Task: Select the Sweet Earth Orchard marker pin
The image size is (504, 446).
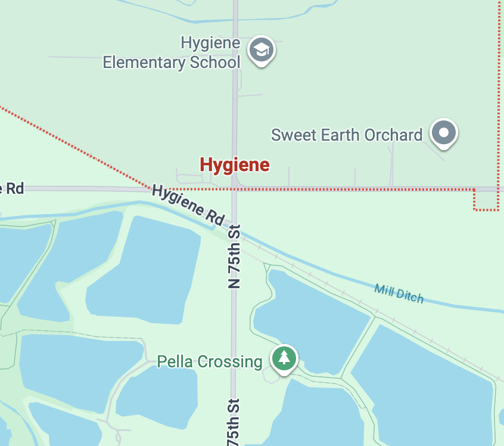Action: click(x=444, y=134)
